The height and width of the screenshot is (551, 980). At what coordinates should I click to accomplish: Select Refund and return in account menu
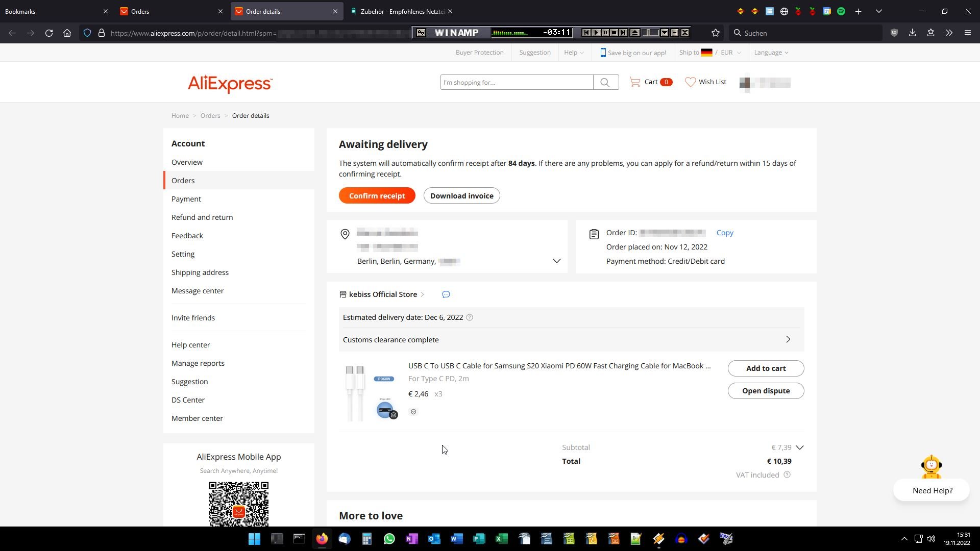(x=202, y=217)
